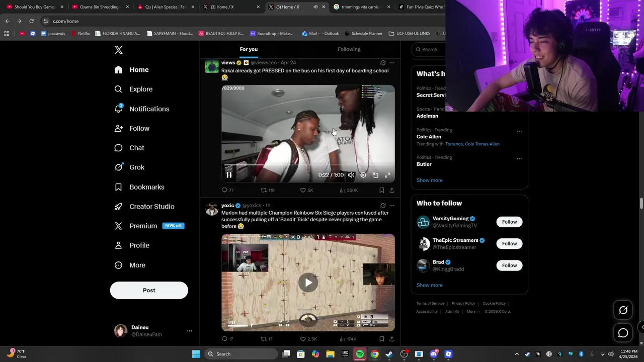Open floating Grok button at bottom right
The image size is (644, 362).
(623, 310)
